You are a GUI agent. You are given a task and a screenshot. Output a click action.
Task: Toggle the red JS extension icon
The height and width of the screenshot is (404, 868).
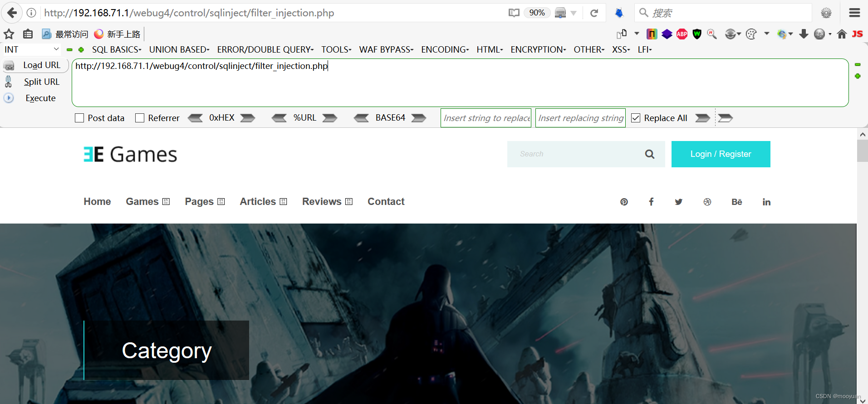857,34
